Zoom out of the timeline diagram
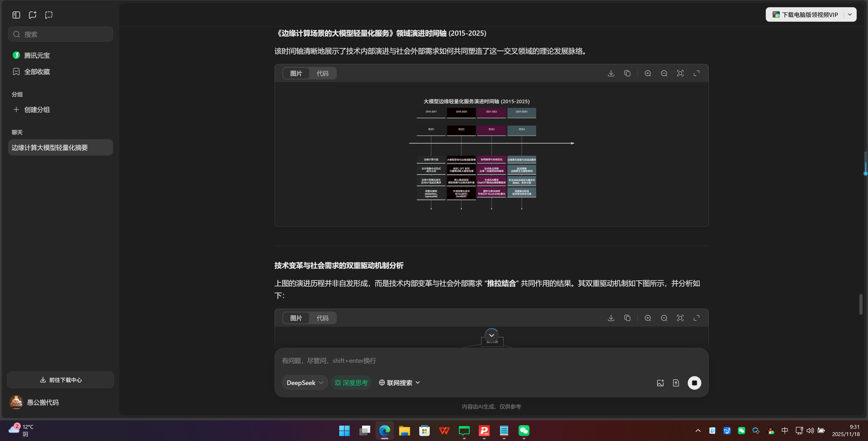Image resolution: width=868 pixels, height=441 pixels. pyautogui.click(x=664, y=73)
